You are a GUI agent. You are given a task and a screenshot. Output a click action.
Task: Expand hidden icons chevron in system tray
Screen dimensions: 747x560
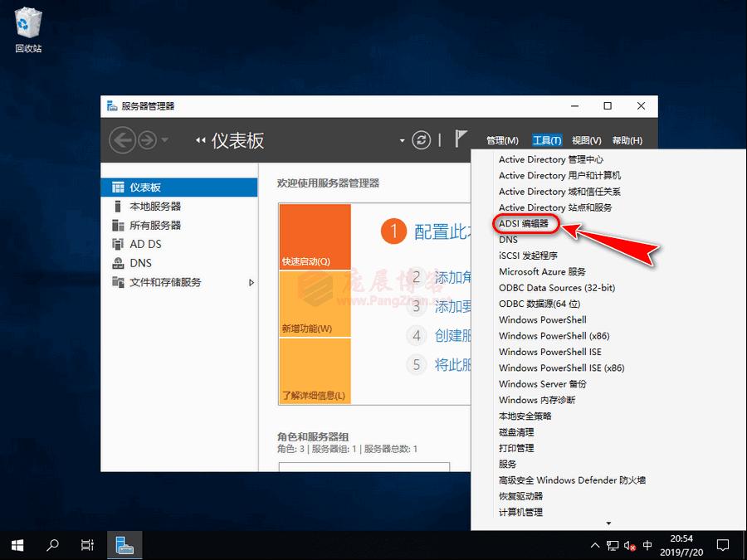point(595,545)
